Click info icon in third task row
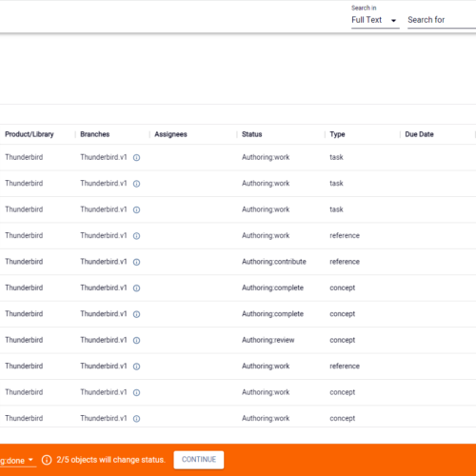The height and width of the screenshot is (476, 476). pos(136,209)
